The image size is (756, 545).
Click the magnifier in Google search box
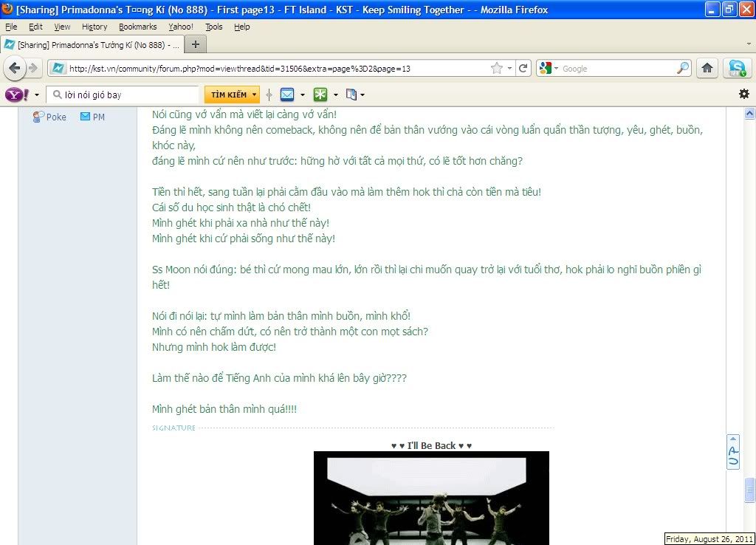coord(683,68)
